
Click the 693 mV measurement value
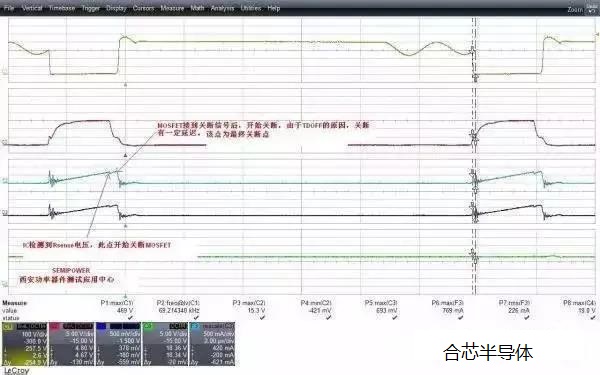coord(386,310)
